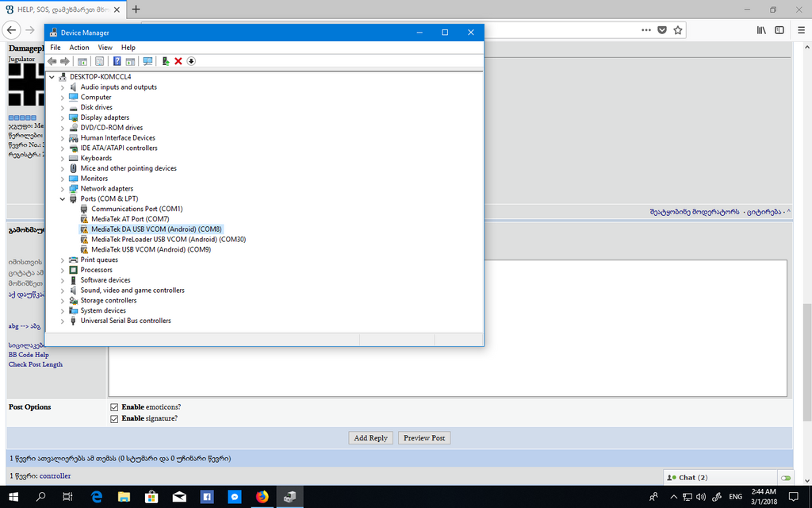Open Windows Action Center notification icon
Image resolution: width=812 pixels, height=508 pixels.
[793, 497]
